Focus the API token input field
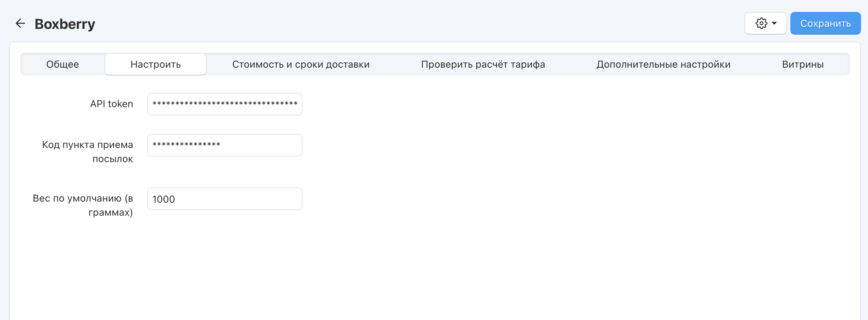 pyautogui.click(x=225, y=104)
